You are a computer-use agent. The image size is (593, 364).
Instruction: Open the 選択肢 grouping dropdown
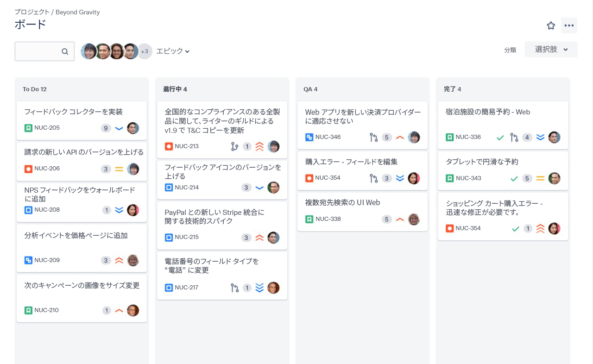click(x=551, y=50)
